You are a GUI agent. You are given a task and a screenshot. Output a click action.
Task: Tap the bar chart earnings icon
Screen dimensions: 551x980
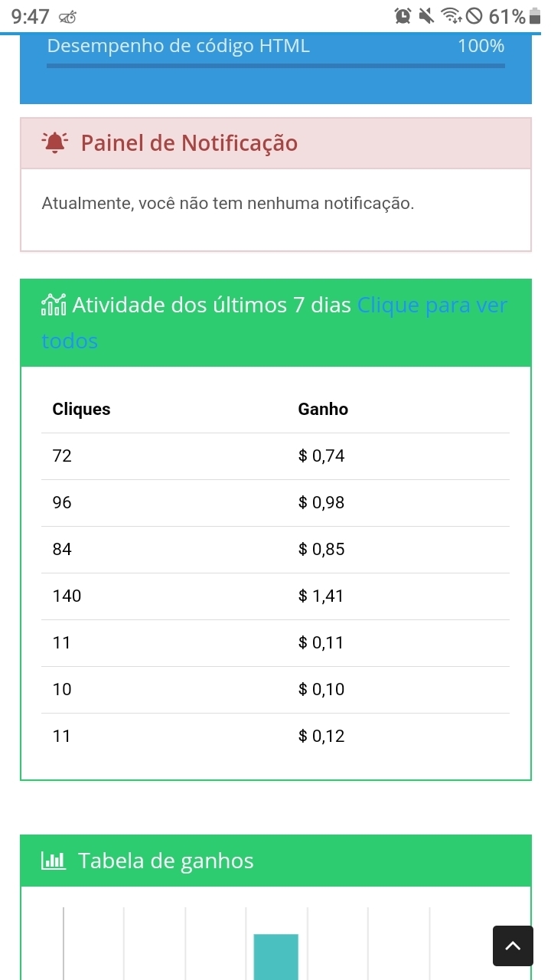click(54, 861)
